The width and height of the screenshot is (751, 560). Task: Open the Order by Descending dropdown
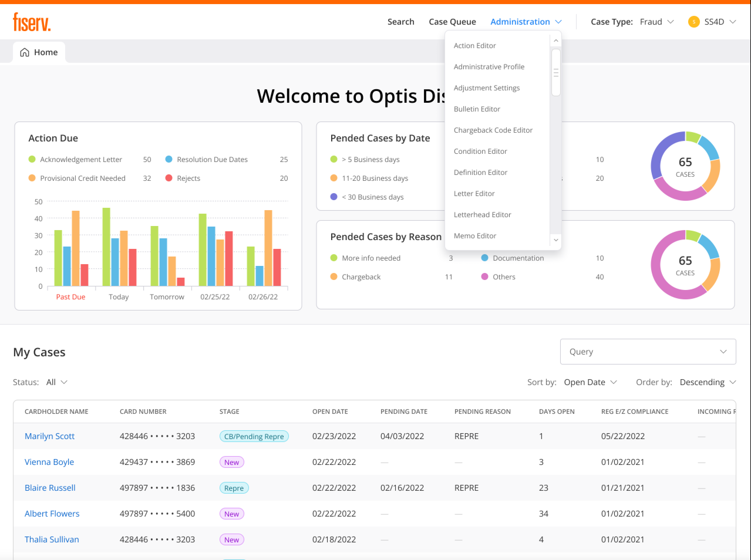708,382
